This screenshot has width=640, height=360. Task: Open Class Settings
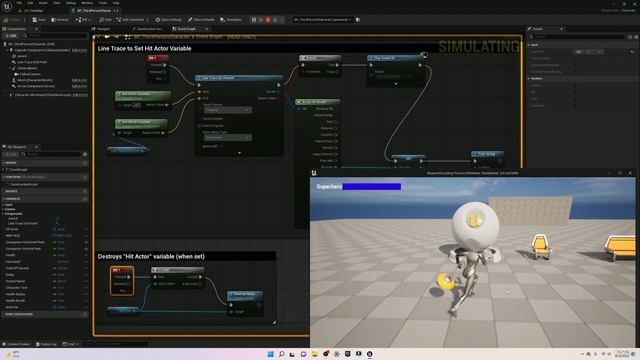click(169, 20)
